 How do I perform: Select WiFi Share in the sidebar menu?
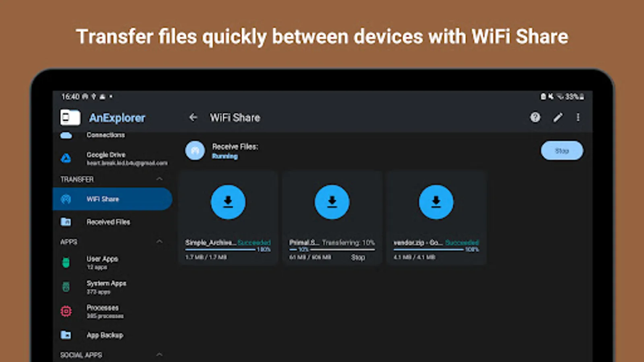pos(113,199)
